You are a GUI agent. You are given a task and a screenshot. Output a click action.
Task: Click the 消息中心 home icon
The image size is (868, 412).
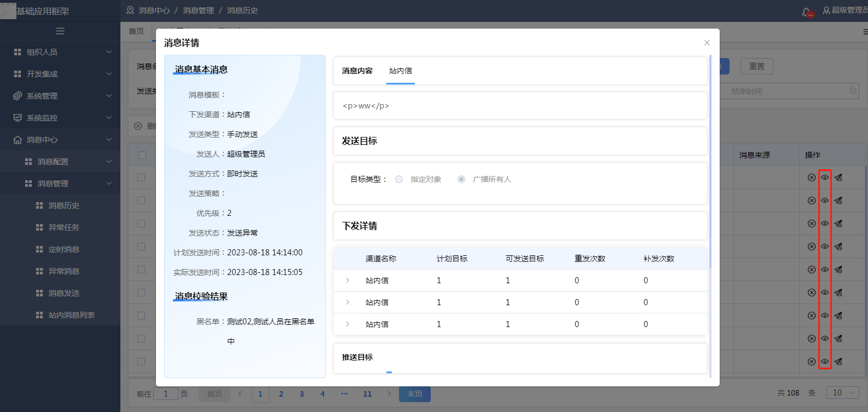click(18, 140)
